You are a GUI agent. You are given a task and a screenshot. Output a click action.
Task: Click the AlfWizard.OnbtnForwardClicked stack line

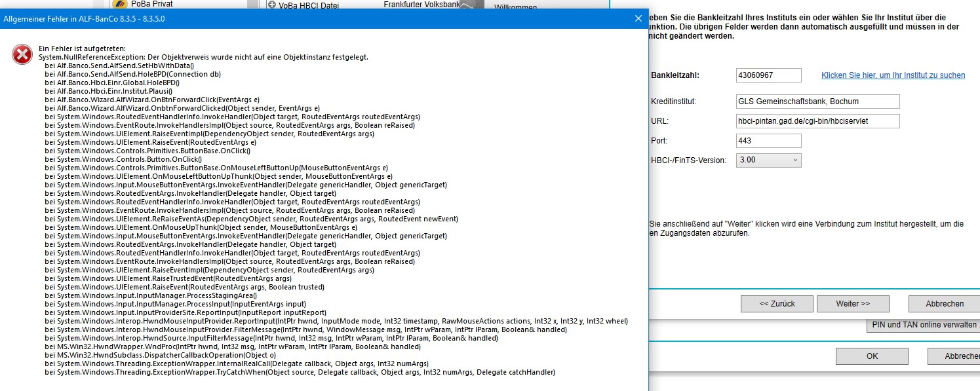[182, 109]
